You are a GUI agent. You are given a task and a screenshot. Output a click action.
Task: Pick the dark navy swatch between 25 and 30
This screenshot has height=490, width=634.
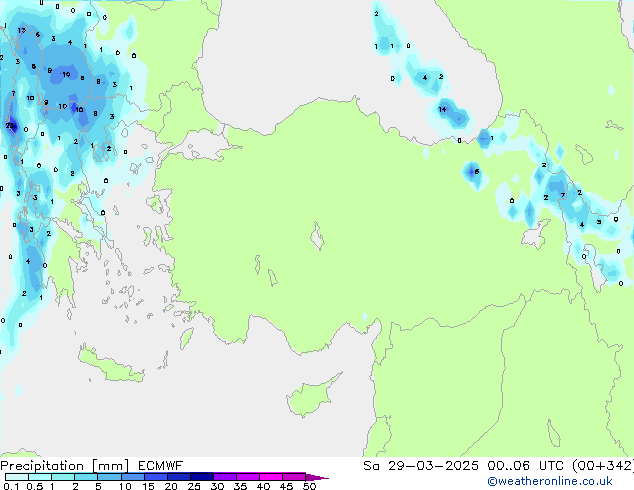click(202, 477)
